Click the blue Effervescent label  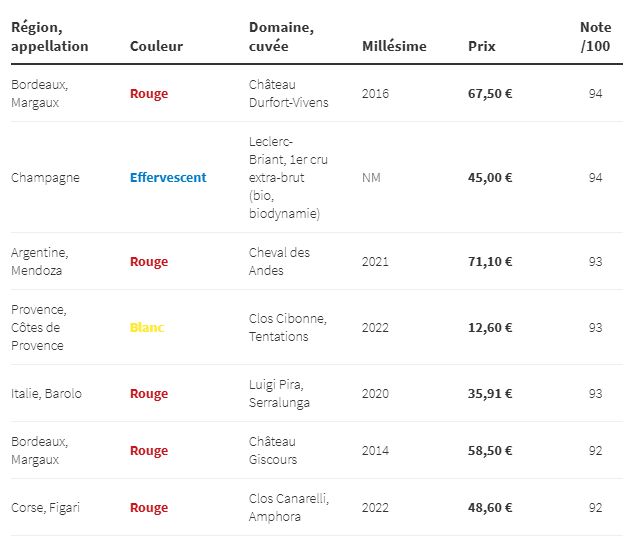[168, 178]
